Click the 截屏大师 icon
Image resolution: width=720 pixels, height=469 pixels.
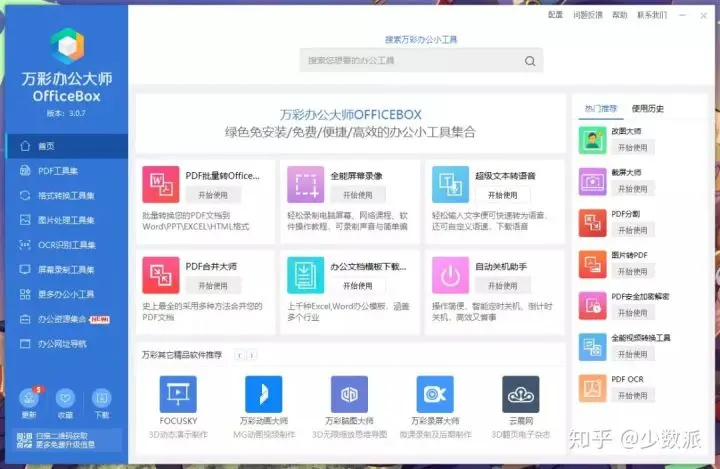tap(592, 181)
